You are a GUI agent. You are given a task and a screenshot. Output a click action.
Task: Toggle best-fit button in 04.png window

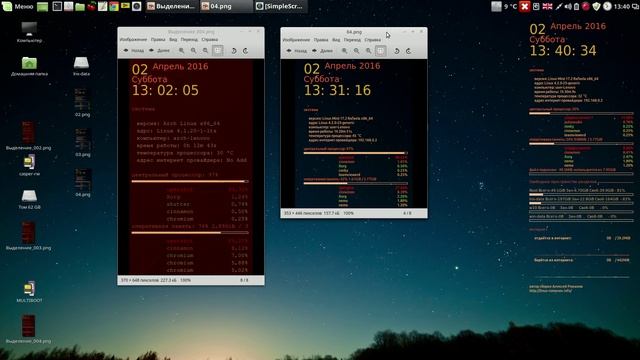coord(380,51)
